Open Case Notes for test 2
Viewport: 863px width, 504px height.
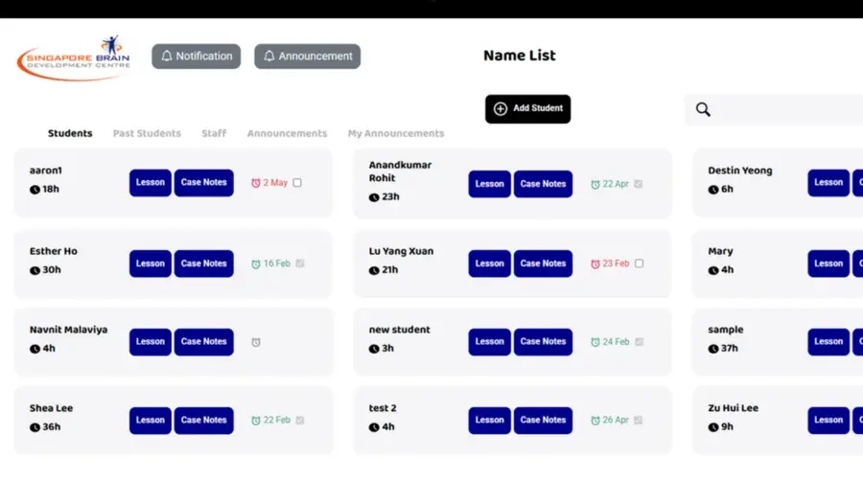(543, 421)
